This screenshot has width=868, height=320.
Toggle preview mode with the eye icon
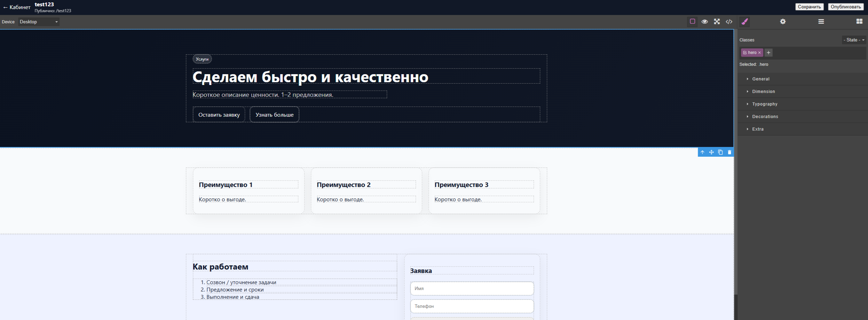click(x=704, y=22)
